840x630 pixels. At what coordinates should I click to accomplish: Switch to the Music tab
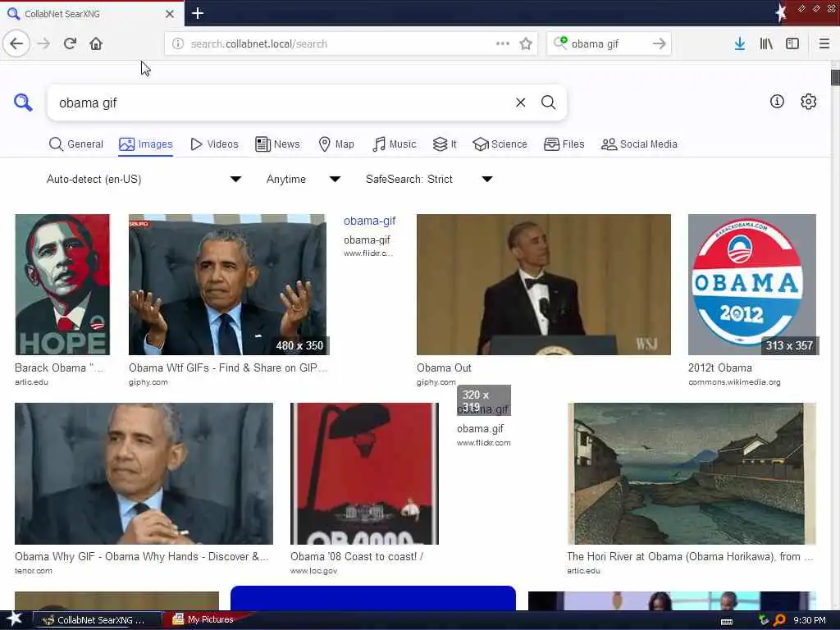pos(395,144)
